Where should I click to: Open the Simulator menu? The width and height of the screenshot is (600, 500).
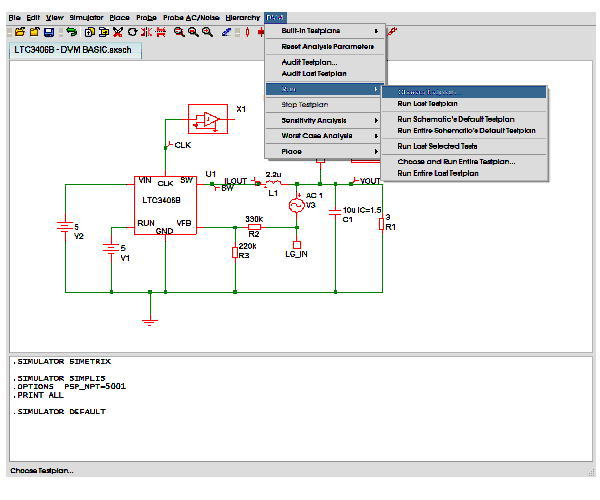86,18
